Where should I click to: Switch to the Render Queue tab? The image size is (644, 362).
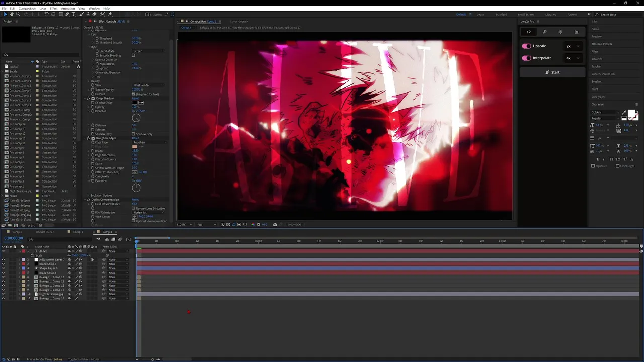(45, 232)
